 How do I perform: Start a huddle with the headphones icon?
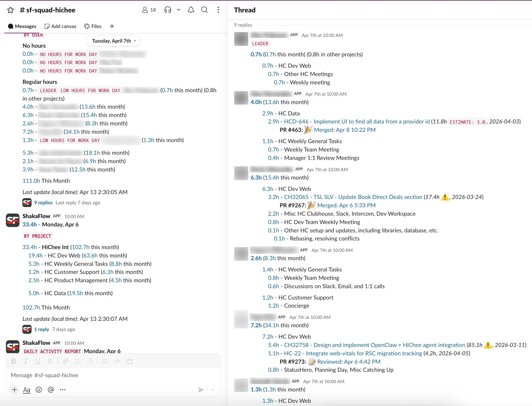point(168,10)
